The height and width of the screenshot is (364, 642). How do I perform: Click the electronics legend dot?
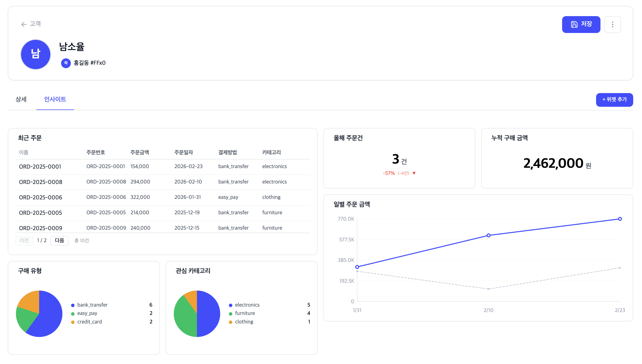coord(231,305)
